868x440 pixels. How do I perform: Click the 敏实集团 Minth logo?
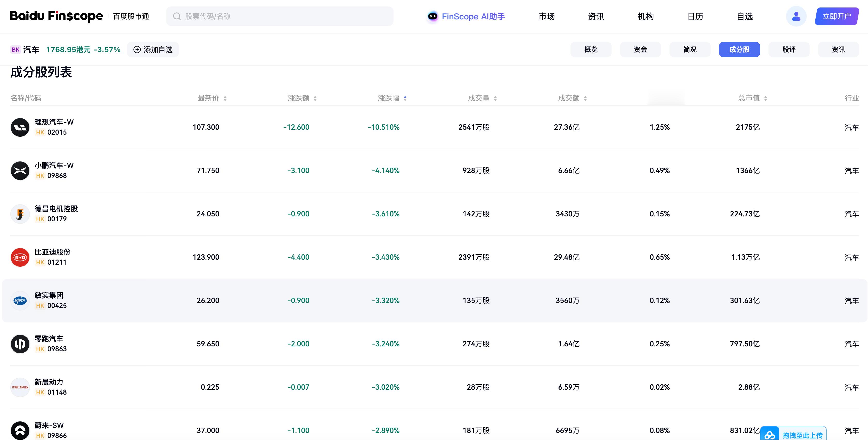[x=20, y=300]
